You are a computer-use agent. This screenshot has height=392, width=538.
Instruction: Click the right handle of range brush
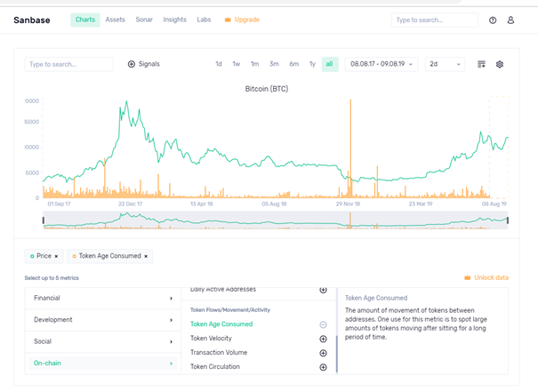(x=508, y=220)
